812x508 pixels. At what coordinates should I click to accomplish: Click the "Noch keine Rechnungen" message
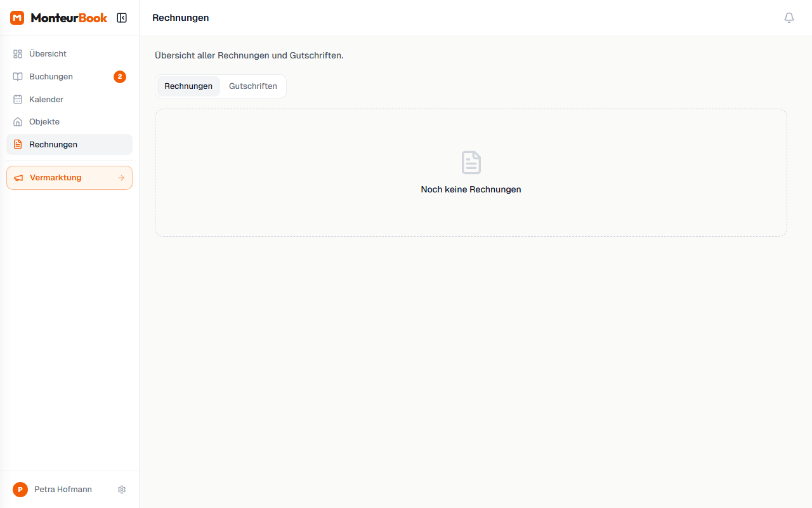tap(471, 189)
